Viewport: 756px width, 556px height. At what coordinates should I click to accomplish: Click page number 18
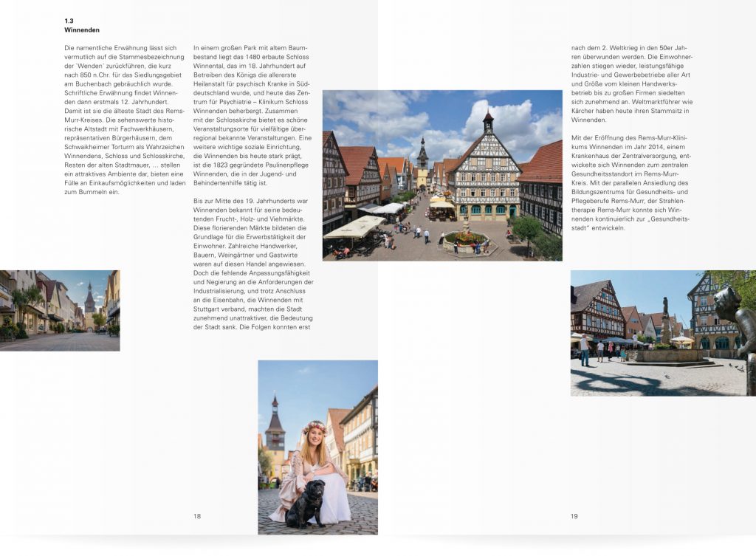pyautogui.click(x=197, y=515)
